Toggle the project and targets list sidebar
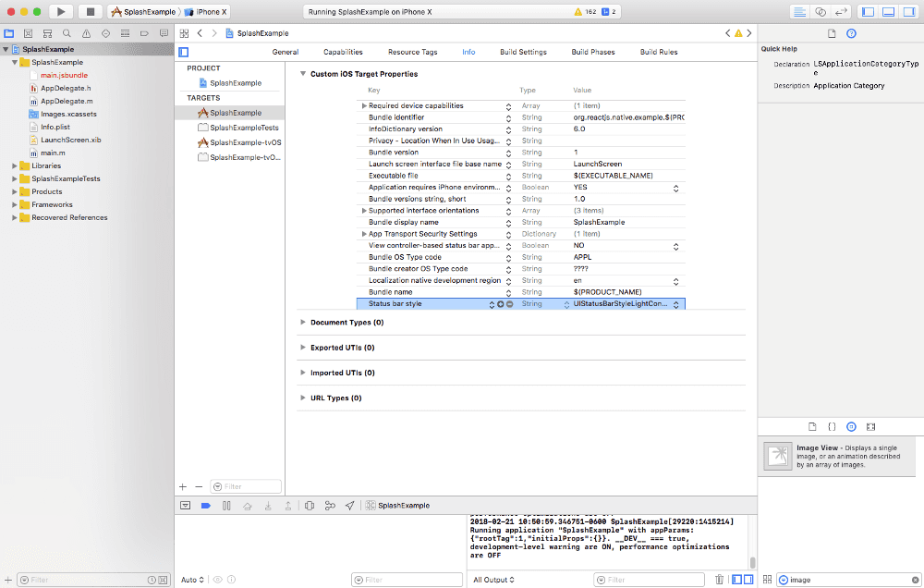Image resolution: width=924 pixels, height=588 pixels. click(x=183, y=52)
